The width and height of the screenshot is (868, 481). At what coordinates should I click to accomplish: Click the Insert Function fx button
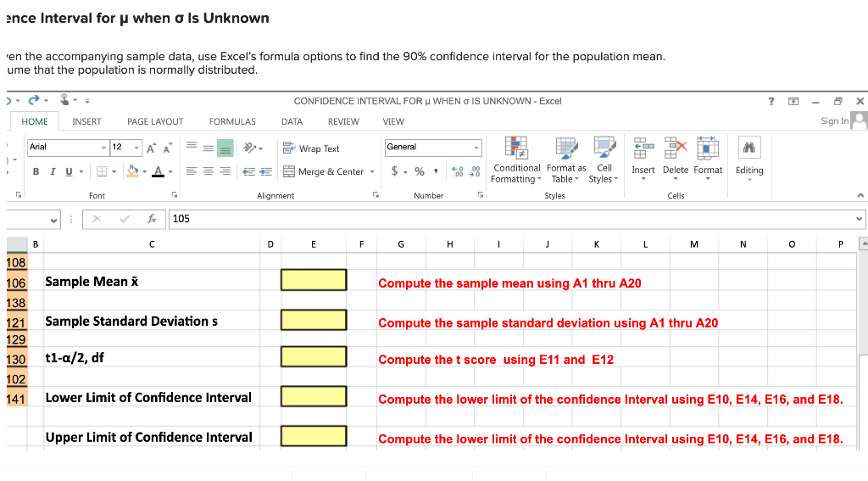(152, 219)
